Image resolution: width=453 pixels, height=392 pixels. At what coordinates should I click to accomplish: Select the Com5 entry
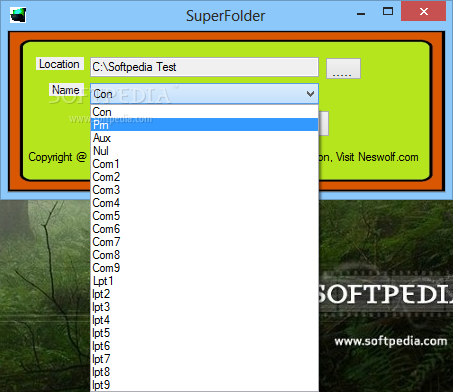tap(204, 216)
